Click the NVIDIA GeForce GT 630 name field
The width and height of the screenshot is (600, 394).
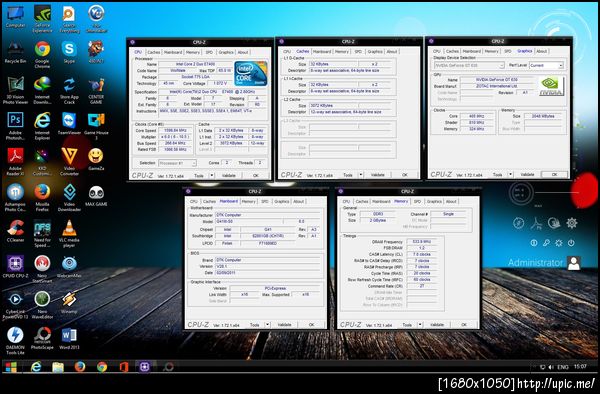497,80
